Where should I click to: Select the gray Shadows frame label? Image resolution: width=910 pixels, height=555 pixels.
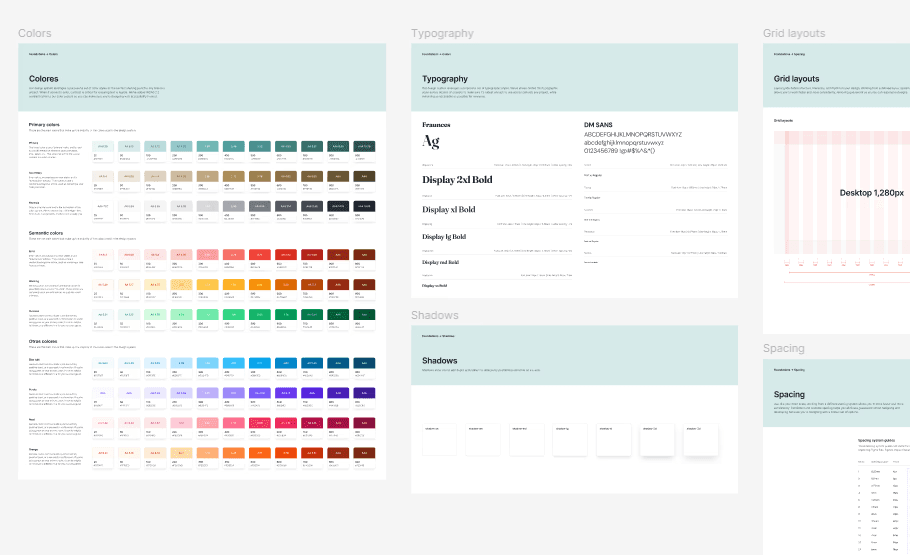(x=435, y=315)
